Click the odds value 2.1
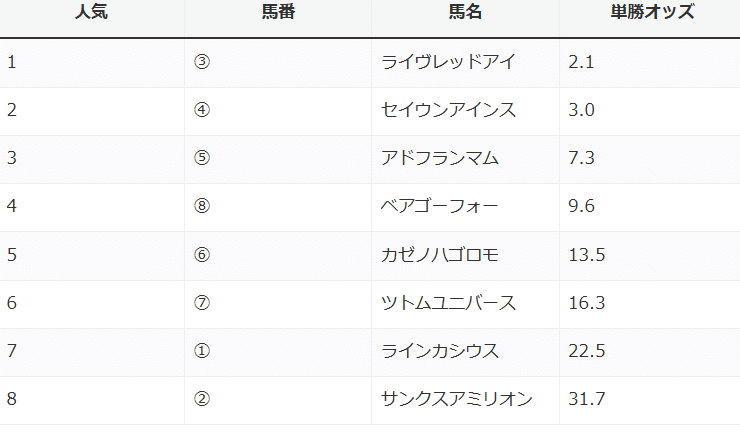Screen dimensions: 740x436 (x=581, y=62)
